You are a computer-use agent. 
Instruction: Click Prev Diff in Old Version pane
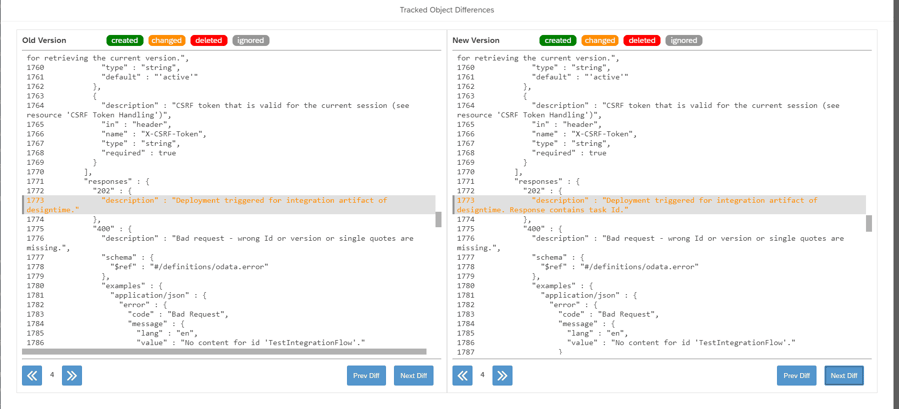point(366,375)
